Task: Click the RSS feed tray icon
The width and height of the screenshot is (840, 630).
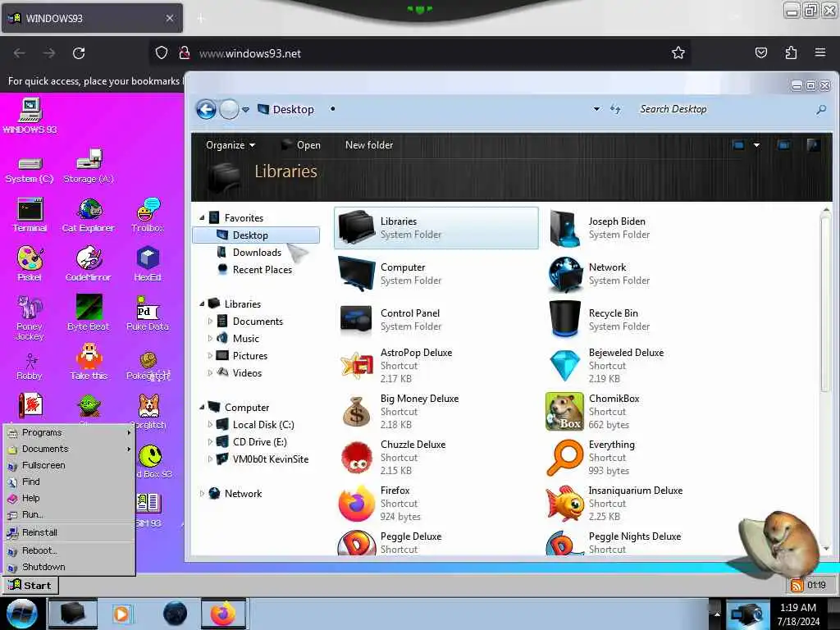Action: pyautogui.click(x=797, y=585)
